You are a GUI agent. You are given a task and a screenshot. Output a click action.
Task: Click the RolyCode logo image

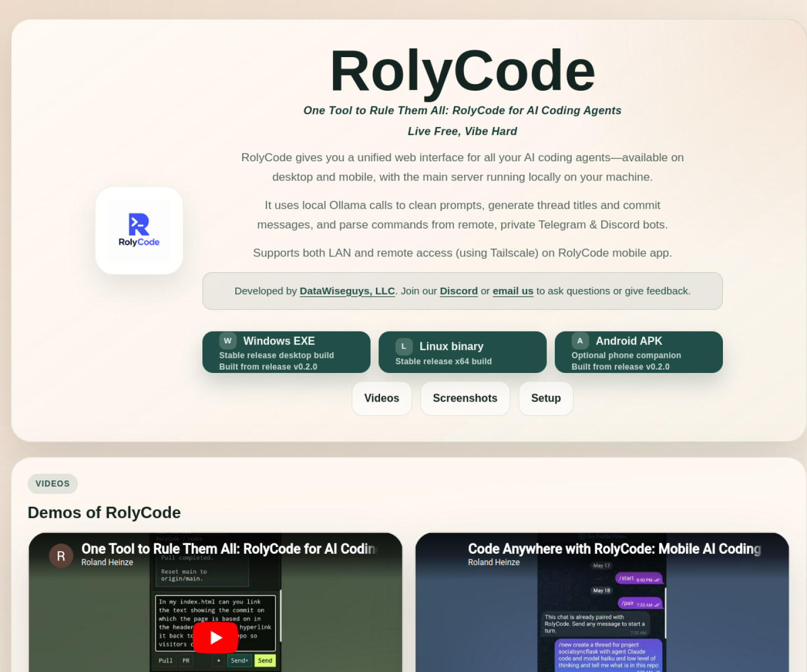pos(139,230)
